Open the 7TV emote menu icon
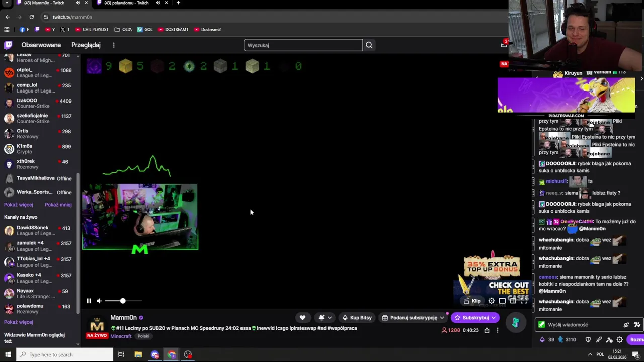Screen dimensions: 644x362 point(637,325)
